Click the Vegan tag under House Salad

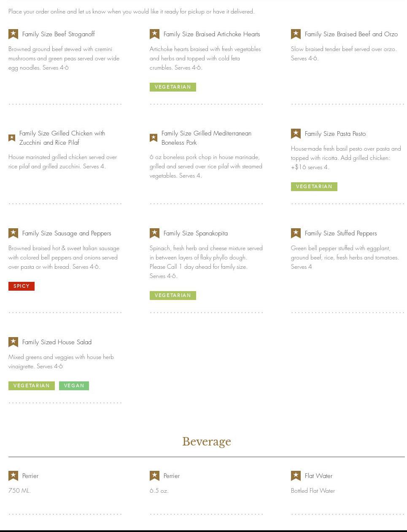[x=74, y=386]
